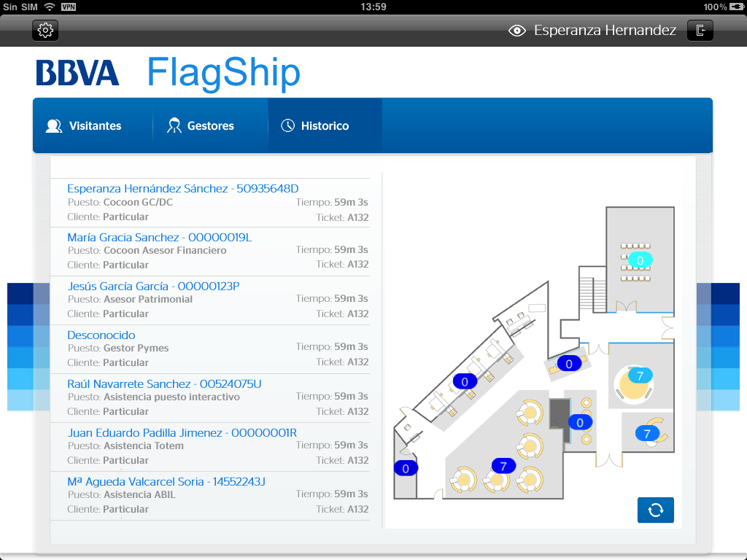Tap the VPN status indicator
The width and height of the screenshot is (747, 560).
(x=69, y=7)
